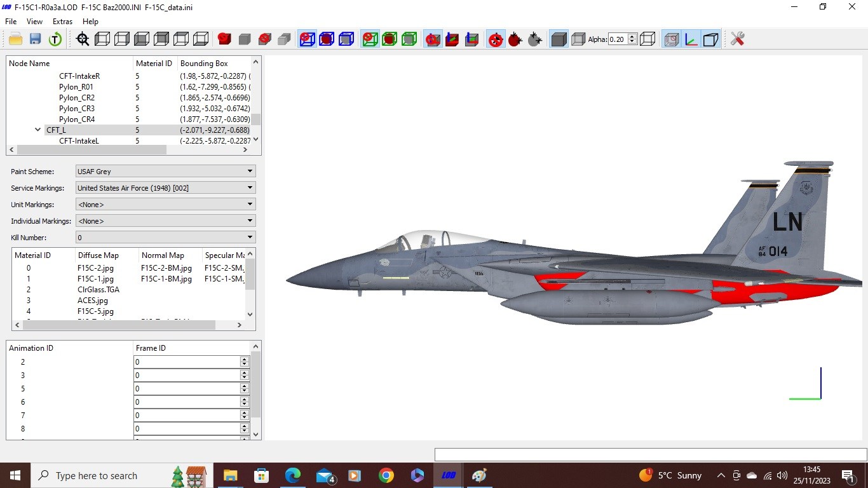Click the Bounding Box column header

click(215, 64)
